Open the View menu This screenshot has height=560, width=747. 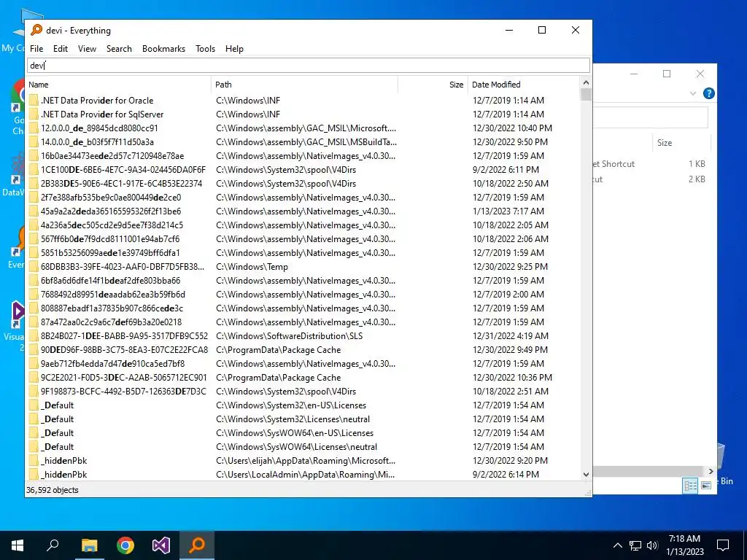tap(88, 49)
